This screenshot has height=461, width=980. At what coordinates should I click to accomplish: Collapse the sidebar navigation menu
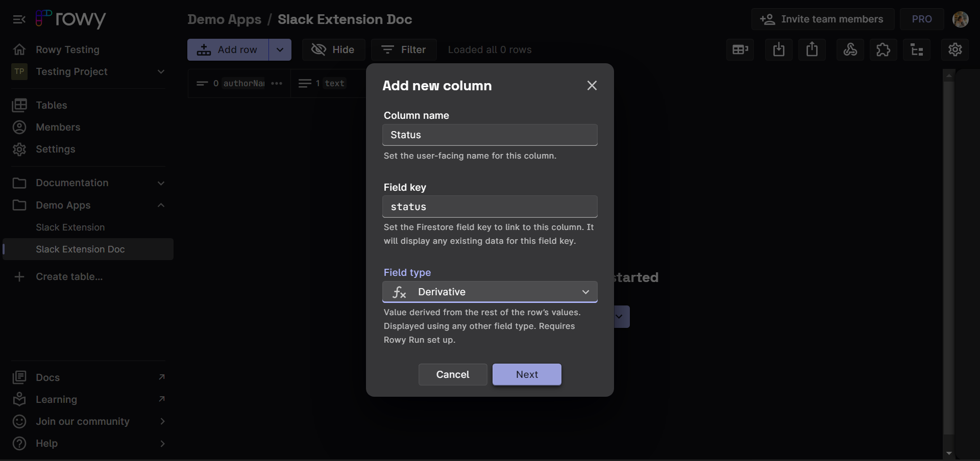19,19
